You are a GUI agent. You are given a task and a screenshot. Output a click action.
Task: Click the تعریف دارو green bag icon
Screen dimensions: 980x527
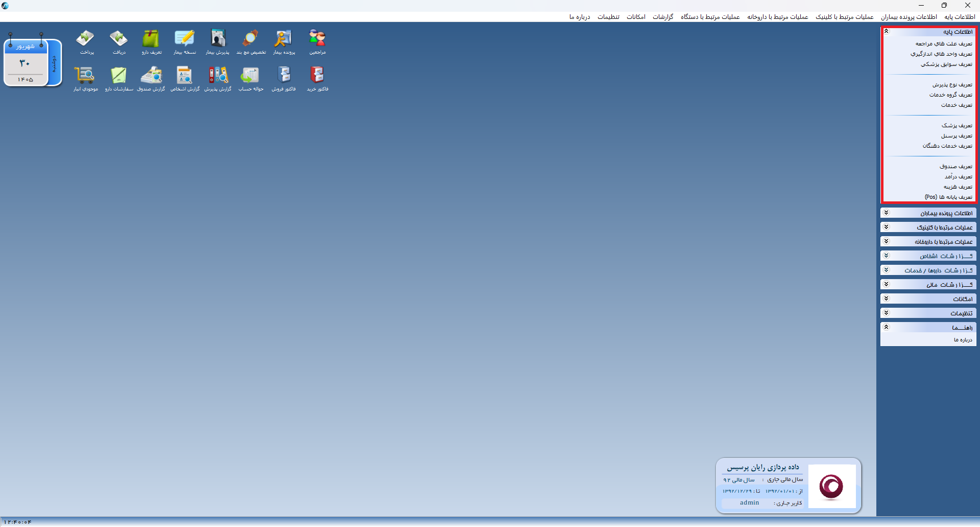(x=151, y=41)
